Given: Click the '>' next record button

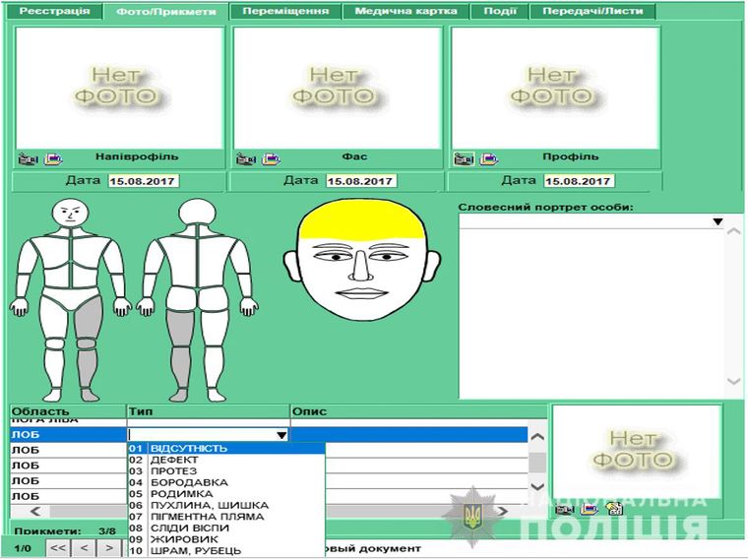Looking at the screenshot, I should pyautogui.click(x=109, y=547).
